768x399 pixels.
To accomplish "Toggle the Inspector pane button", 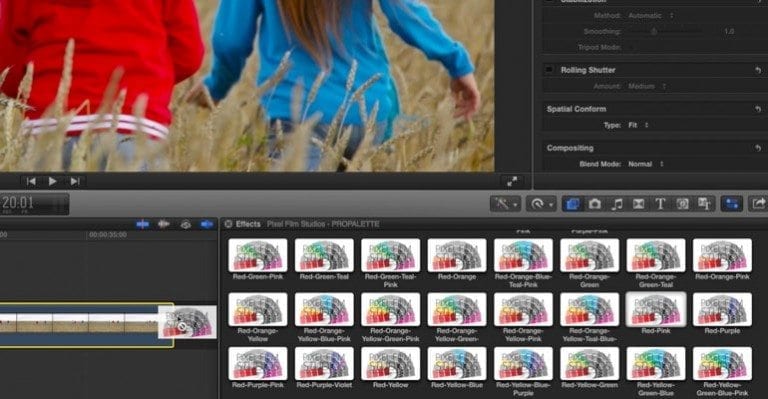I will point(732,204).
